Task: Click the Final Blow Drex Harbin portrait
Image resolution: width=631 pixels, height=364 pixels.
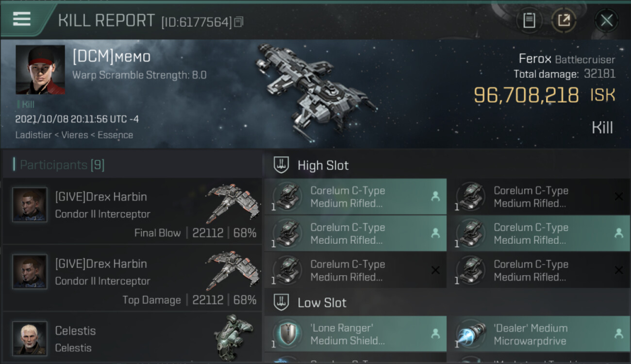Action: pos(30,205)
